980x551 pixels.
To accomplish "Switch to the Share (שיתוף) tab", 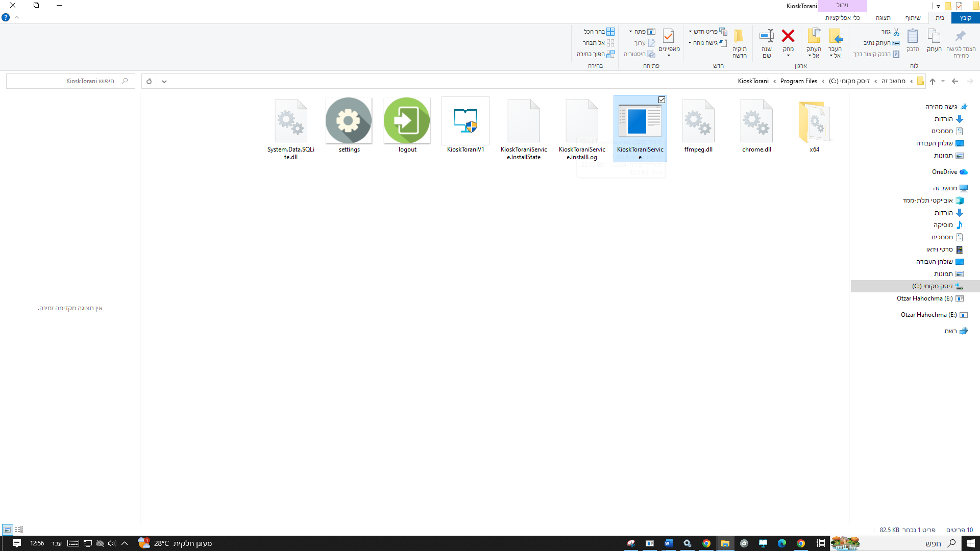I will pyautogui.click(x=913, y=18).
